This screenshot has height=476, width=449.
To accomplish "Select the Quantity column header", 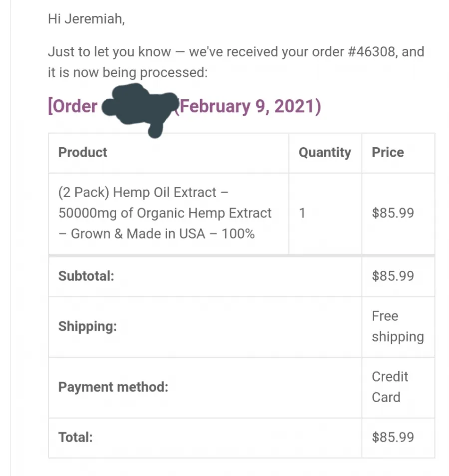I will (325, 152).
